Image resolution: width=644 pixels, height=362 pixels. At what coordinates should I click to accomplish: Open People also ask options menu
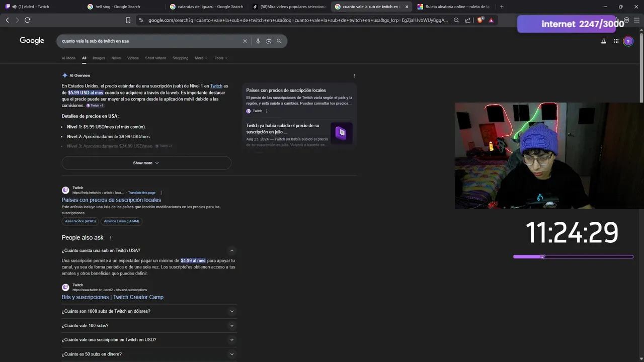pyautogui.click(x=110, y=238)
